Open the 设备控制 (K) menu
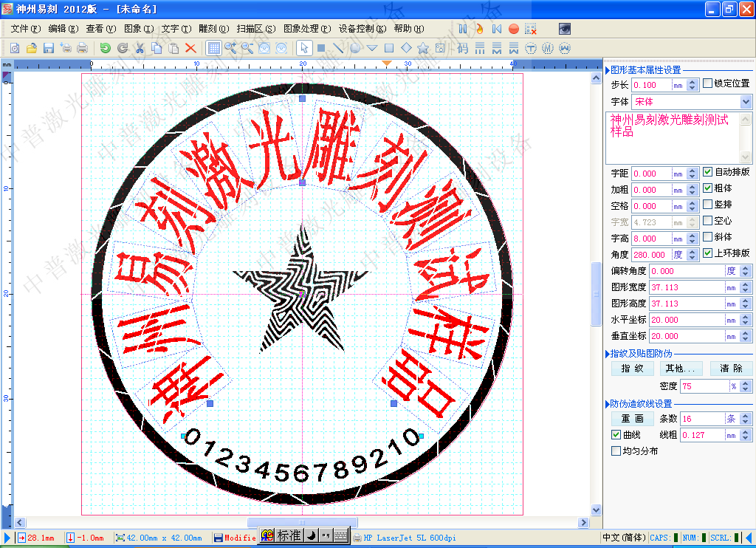 362,29
